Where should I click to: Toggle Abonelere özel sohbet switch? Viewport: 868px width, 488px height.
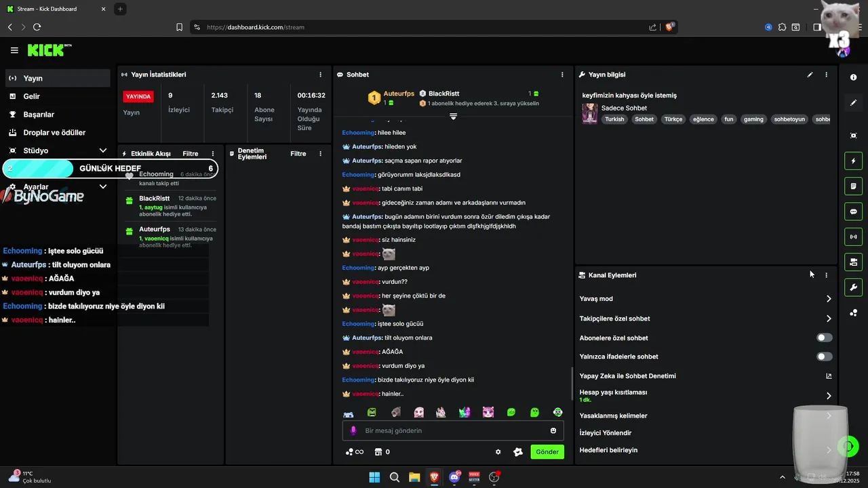(x=825, y=338)
